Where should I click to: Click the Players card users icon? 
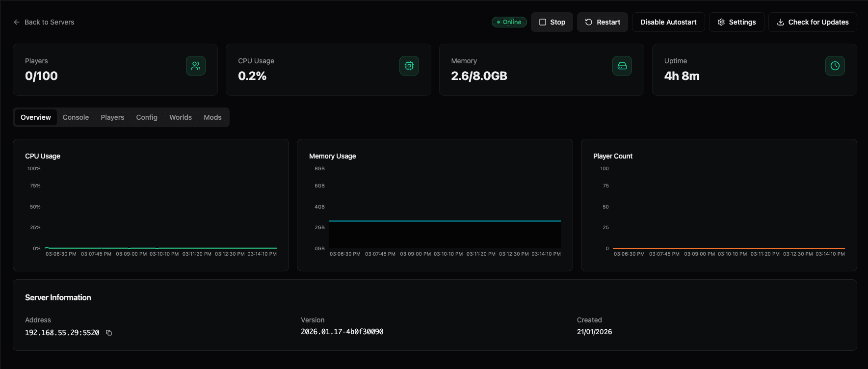(196, 66)
